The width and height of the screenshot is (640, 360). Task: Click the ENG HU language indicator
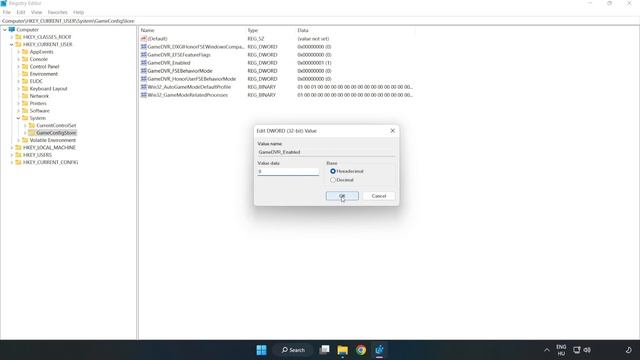coord(561,350)
